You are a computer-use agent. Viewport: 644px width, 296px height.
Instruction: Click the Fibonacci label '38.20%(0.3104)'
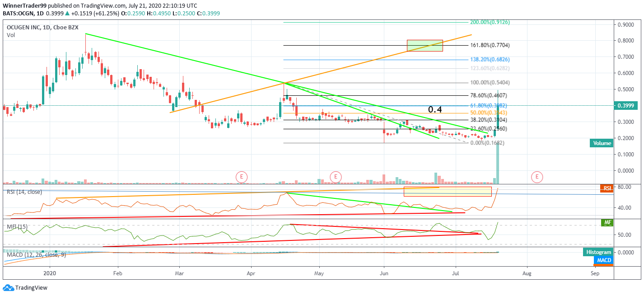[x=489, y=120]
